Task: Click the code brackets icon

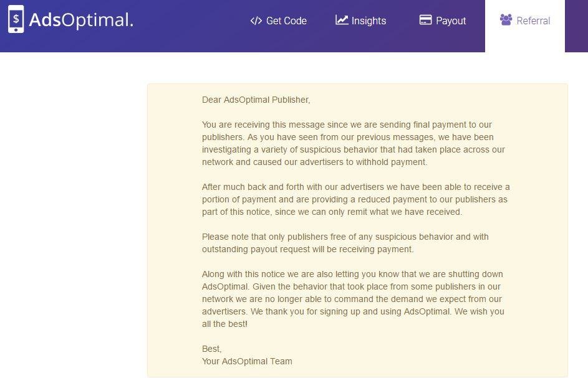Action: click(x=256, y=21)
